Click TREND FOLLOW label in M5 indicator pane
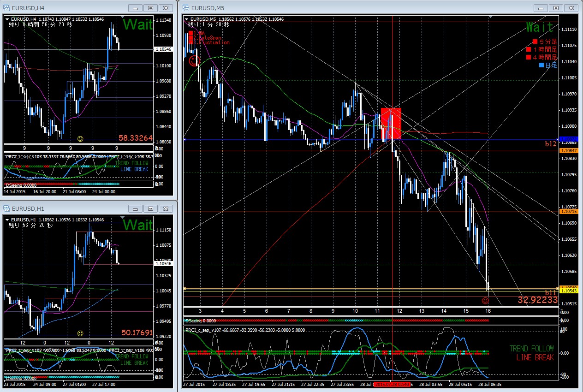 point(531,349)
